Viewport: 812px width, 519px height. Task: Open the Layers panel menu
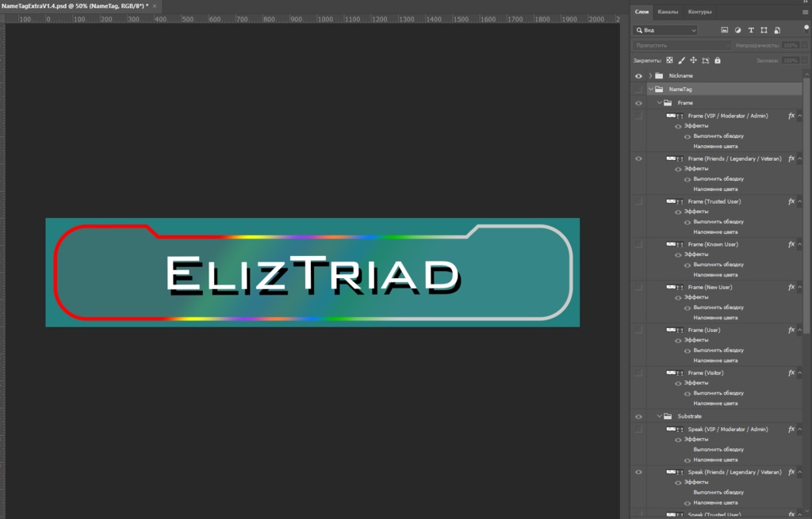(806, 11)
